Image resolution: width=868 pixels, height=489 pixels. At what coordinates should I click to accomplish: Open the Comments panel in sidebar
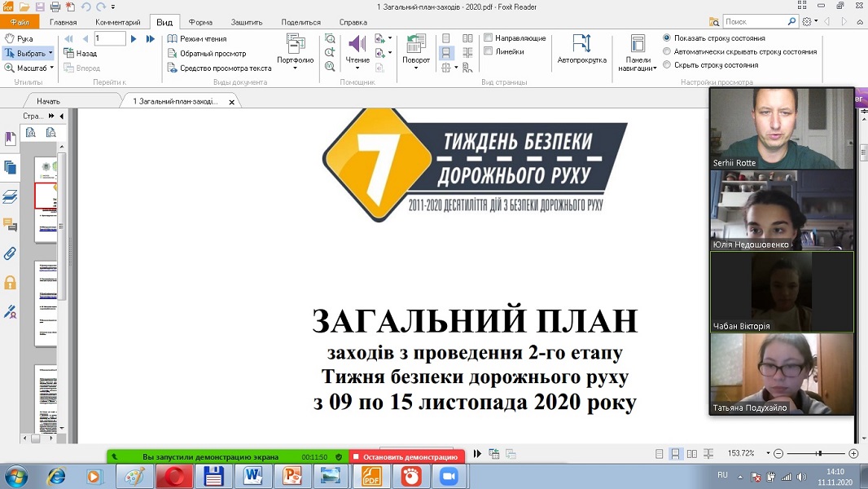pos(10,225)
